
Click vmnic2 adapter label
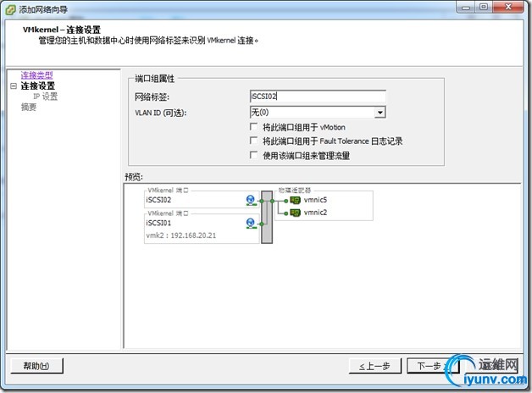tap(315, 213)
